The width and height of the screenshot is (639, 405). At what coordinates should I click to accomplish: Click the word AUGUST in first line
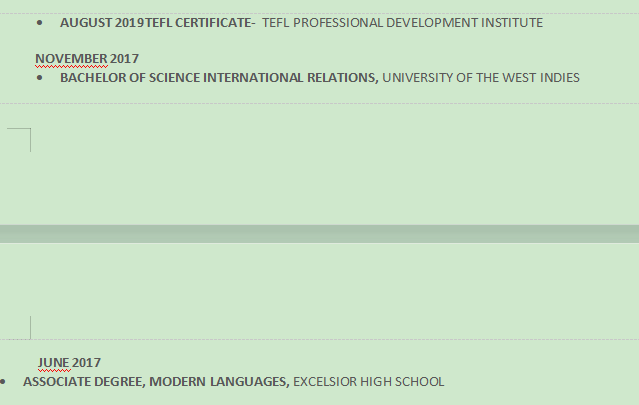pos(82,22)
